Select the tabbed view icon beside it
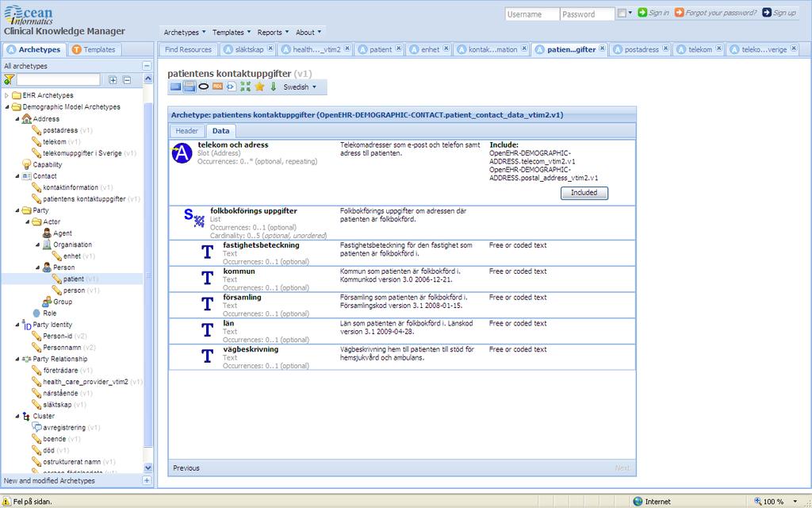The height and width of the screenshot is (508, 812). coord(190,87)
